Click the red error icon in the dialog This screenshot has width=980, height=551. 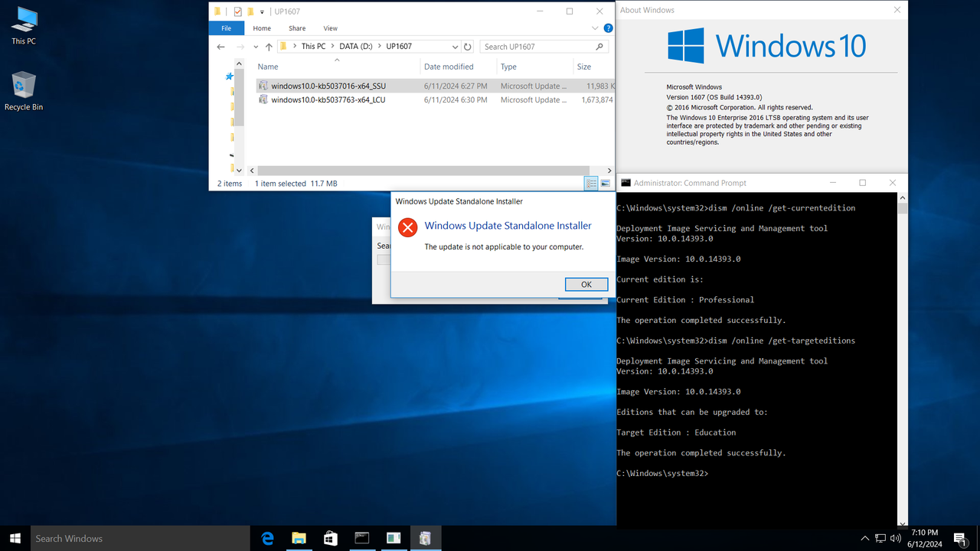[x=408, y=227]
